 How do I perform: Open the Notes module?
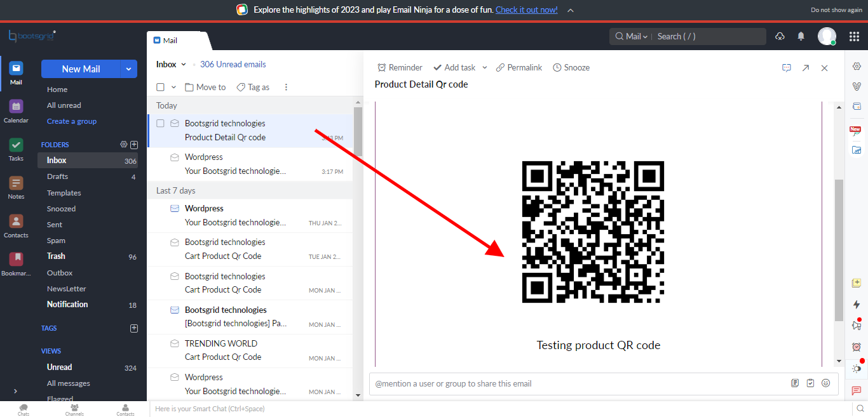[x=16, y=187]
